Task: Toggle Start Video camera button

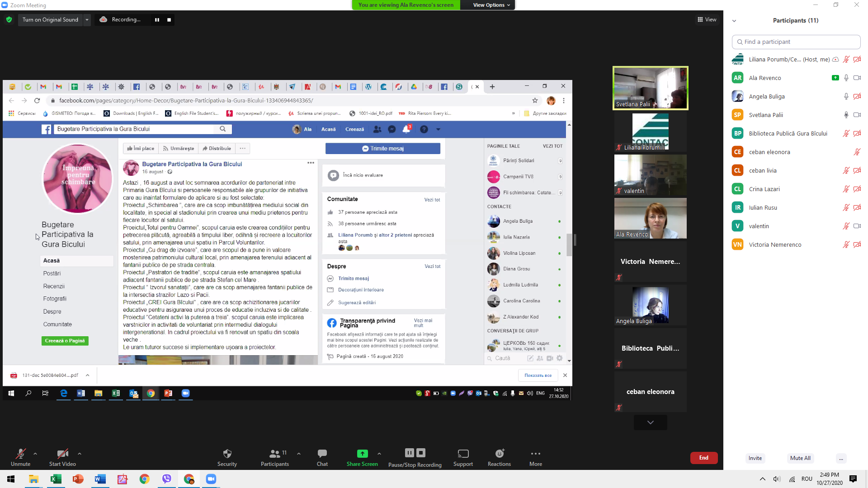Action: tap(62, 454)
